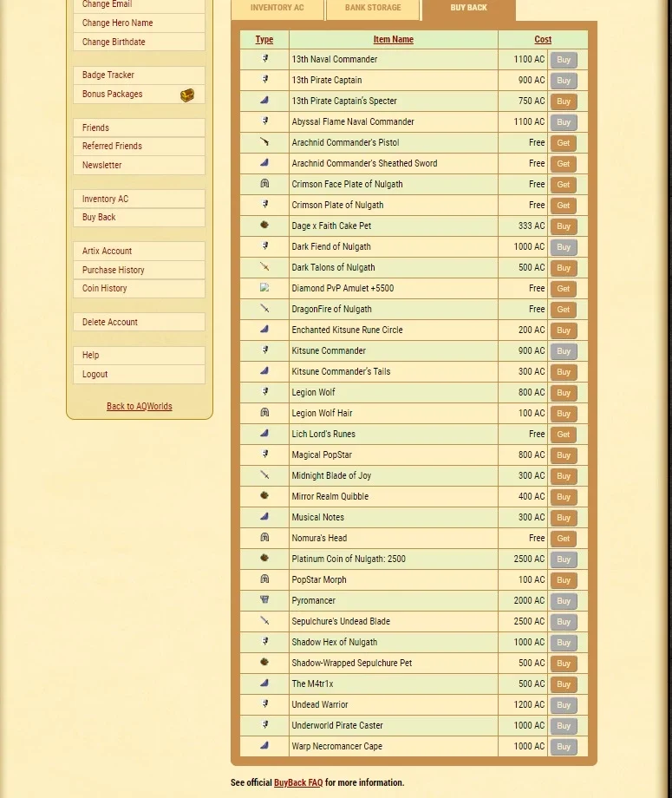Click the armor type icon for Kitsune Commander
Screen dimensions: 672x798
(x=264, y=350)
